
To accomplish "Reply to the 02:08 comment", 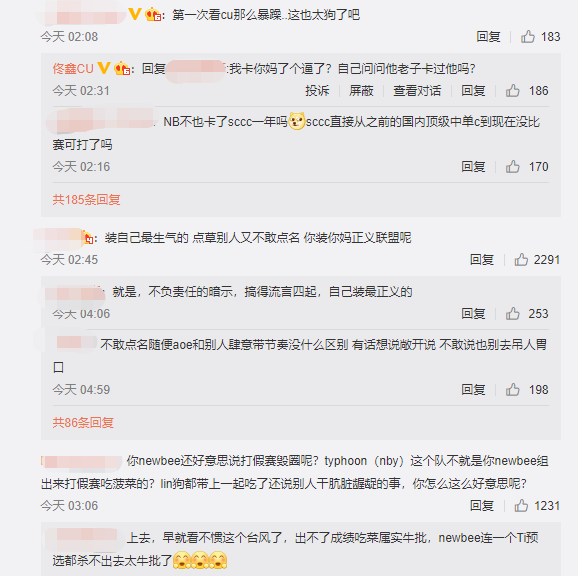I will coord(488,36).
